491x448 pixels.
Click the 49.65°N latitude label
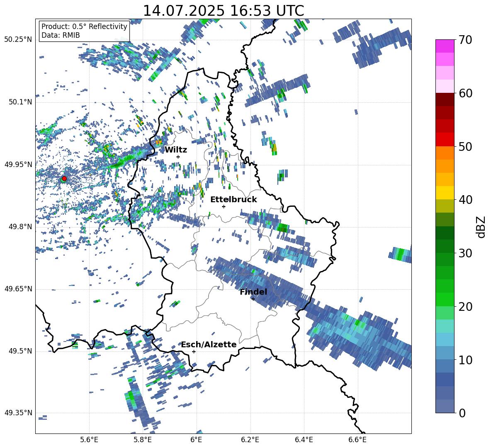coord(18,289)
